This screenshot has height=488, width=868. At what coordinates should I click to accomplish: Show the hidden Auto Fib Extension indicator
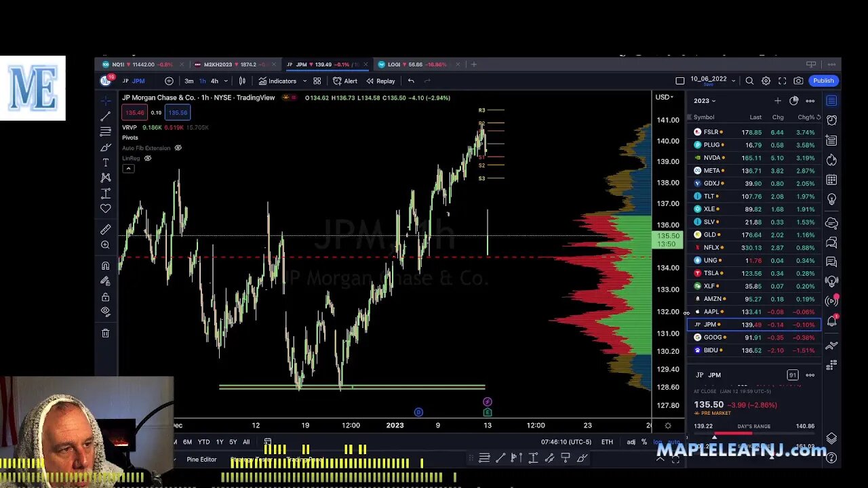[x=178, y=148]
